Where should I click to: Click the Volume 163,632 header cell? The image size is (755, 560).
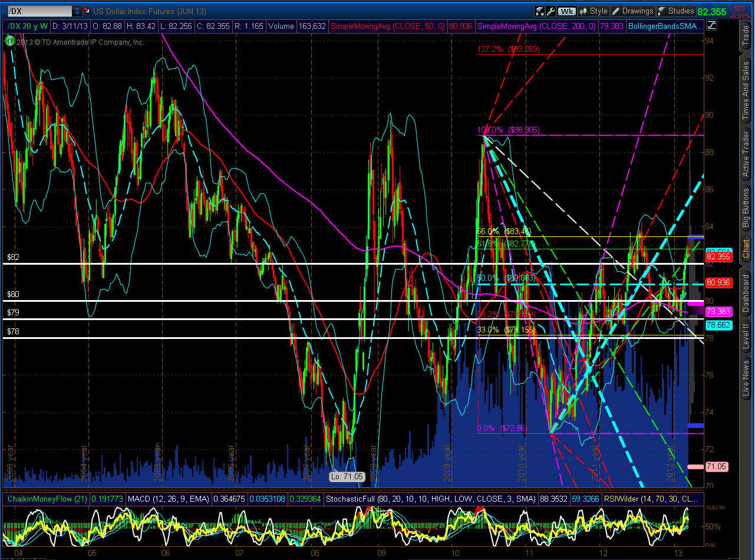coord(297,27)
